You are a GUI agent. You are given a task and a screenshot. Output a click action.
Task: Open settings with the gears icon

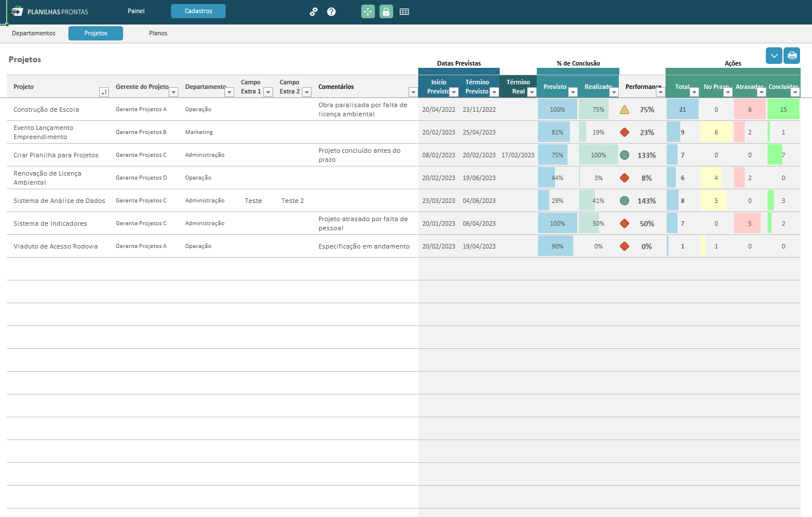313,11
